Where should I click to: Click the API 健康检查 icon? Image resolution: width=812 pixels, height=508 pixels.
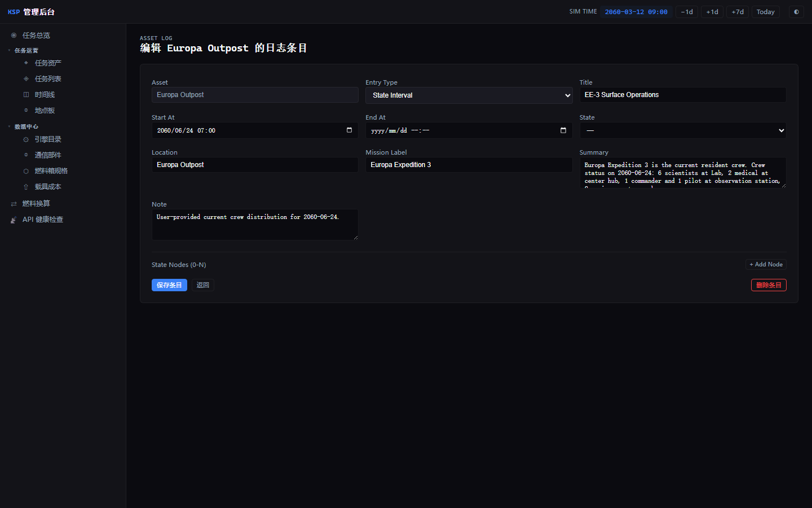(x=14, y=220)
